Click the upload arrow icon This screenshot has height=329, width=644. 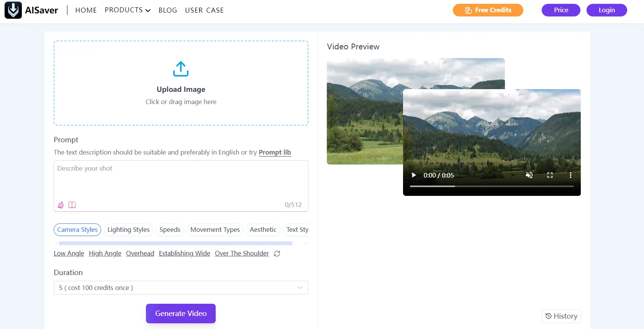tap(181, 69)
